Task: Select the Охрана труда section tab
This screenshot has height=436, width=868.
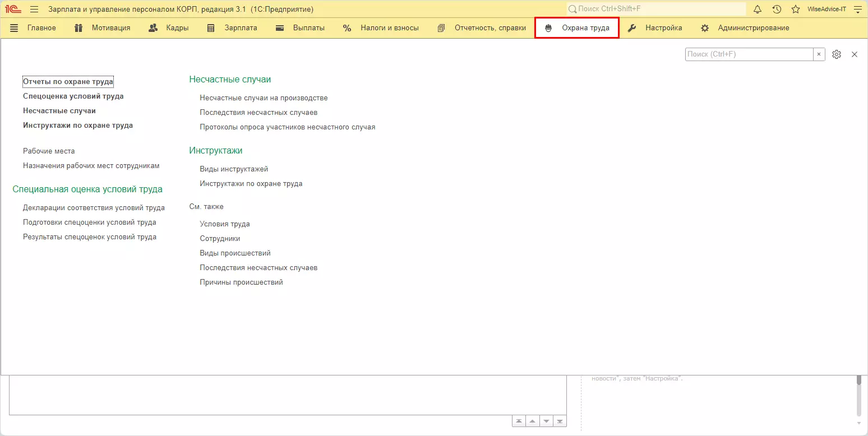Action: [x=577, y=28]
